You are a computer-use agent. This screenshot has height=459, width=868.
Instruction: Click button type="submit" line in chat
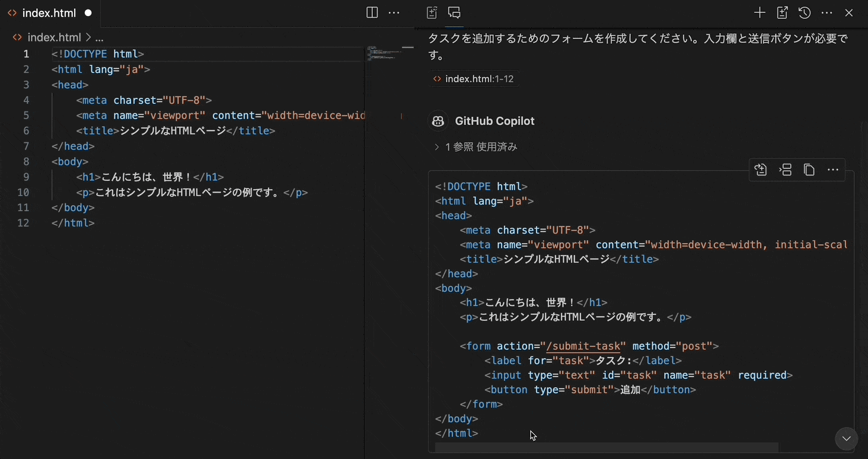pos(590,390)
